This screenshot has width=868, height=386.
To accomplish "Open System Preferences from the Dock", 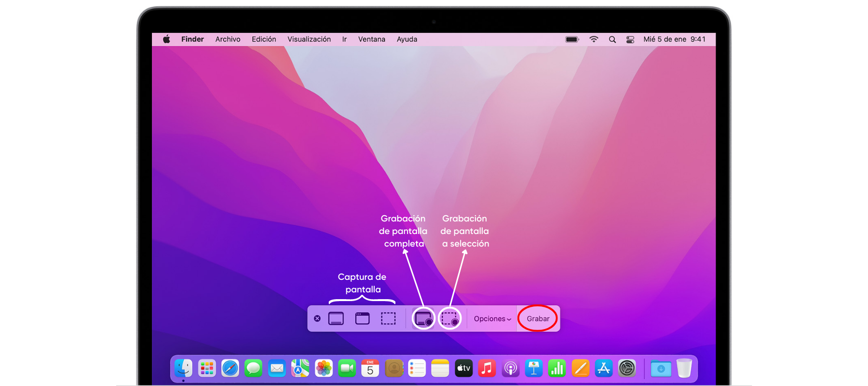I will (x=627, y=369).
